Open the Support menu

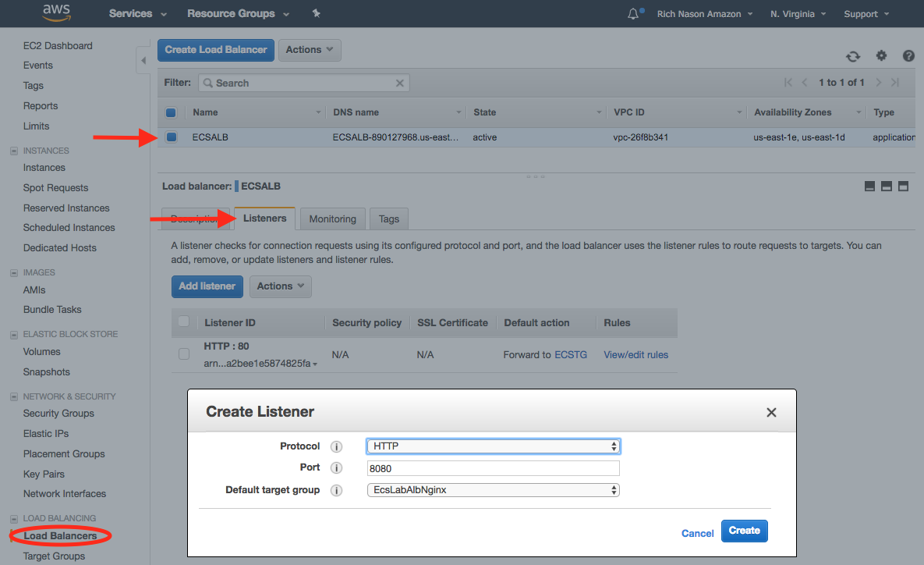tap(866, 13)
